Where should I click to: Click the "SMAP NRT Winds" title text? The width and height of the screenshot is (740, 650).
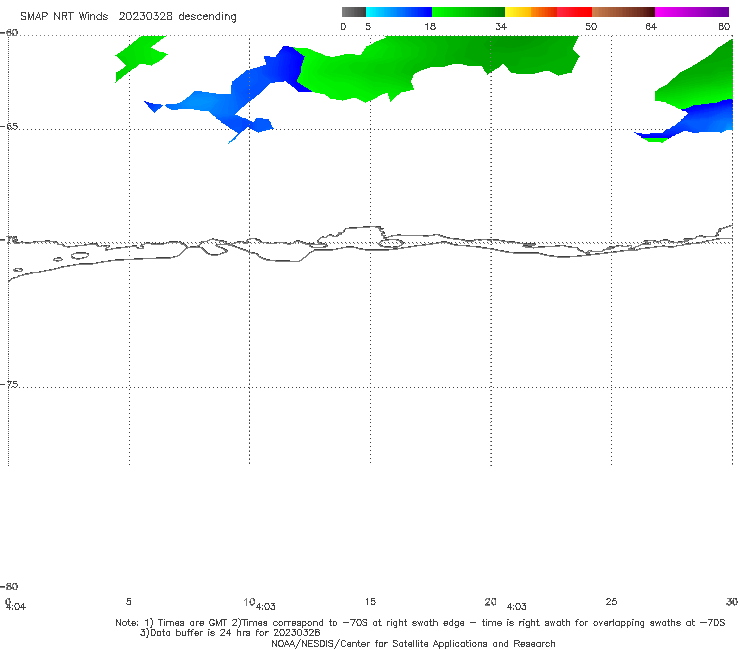64,16
